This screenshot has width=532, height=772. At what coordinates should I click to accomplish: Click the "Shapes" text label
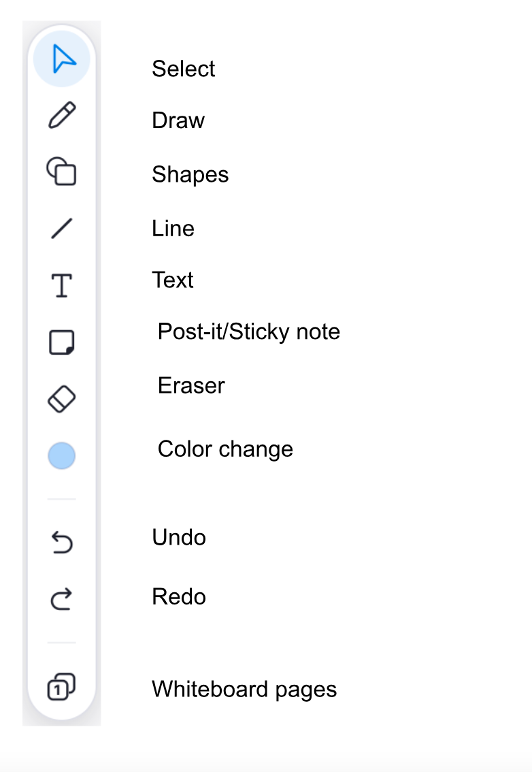click(x=190, y=174)
